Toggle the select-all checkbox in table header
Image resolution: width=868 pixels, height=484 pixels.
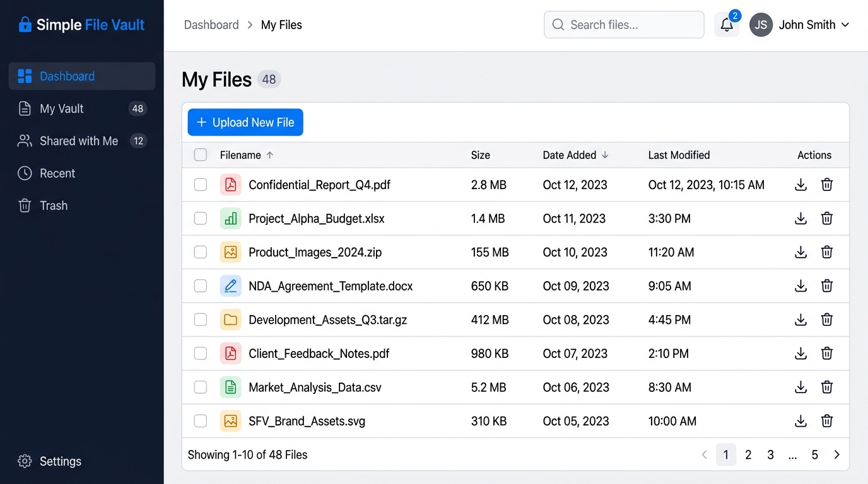click(x=201, y=155)
